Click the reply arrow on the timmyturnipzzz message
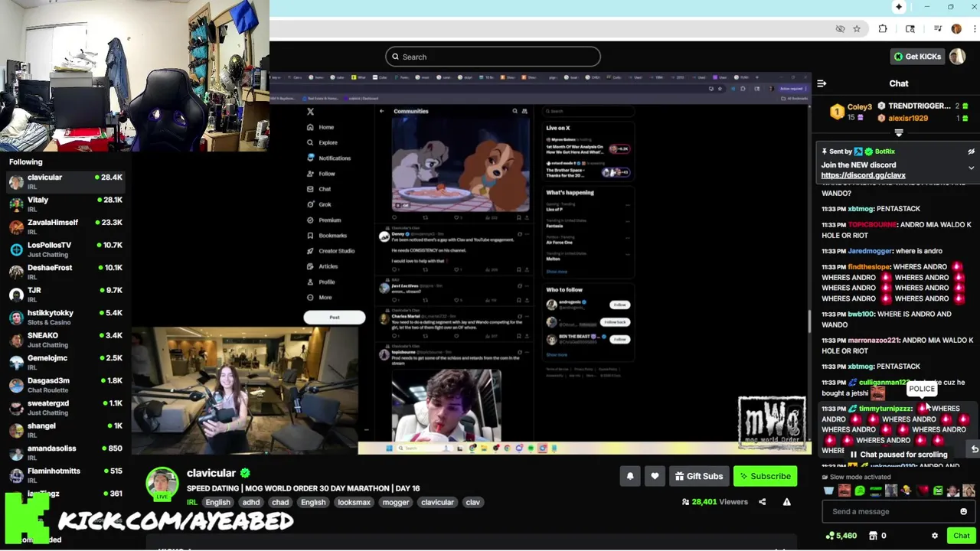Image resolution: width=980 pixels, height=551 pixels. tap(974, 450)
